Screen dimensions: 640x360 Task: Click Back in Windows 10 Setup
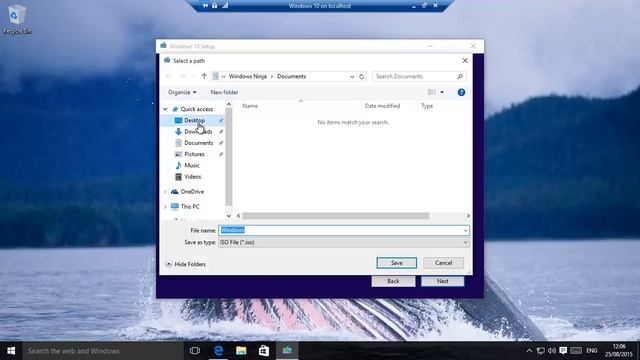tap(393, 281)
